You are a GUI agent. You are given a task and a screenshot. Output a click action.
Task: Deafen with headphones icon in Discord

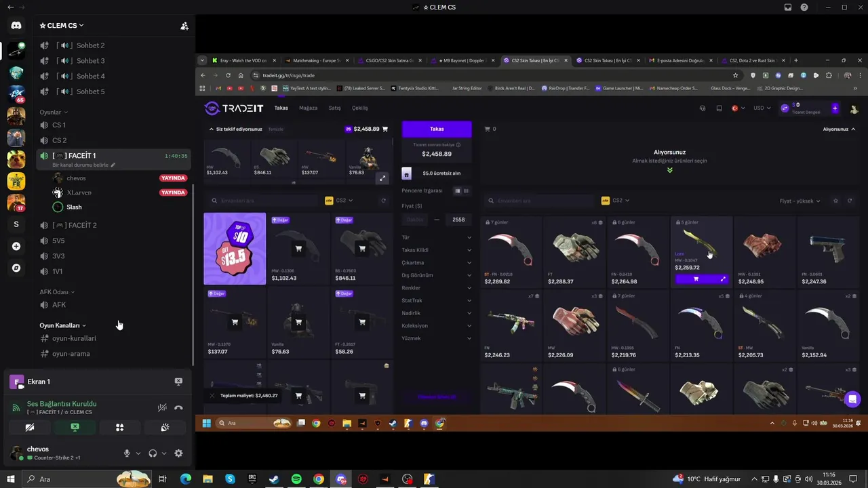(153, 453)
